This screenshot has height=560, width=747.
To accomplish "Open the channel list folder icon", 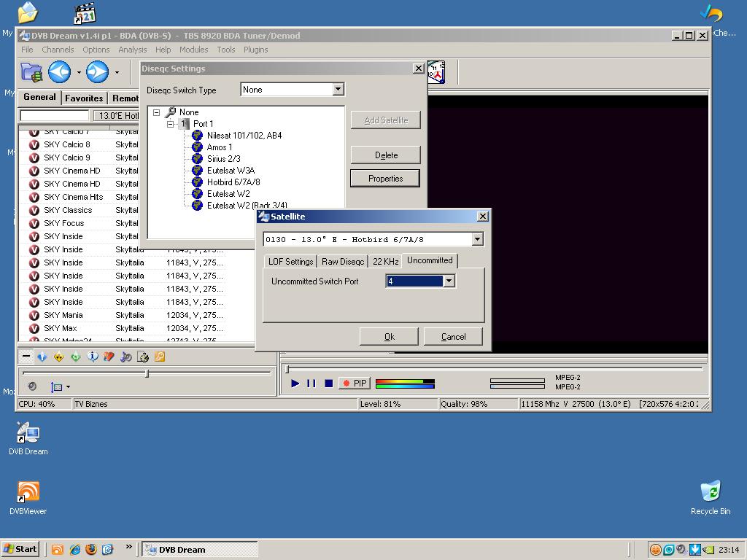I will [31, 72].
